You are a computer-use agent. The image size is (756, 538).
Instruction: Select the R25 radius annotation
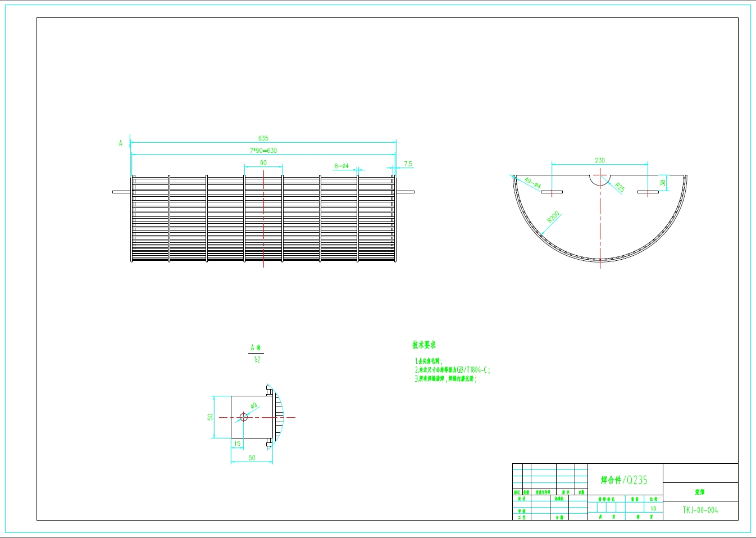620,187
